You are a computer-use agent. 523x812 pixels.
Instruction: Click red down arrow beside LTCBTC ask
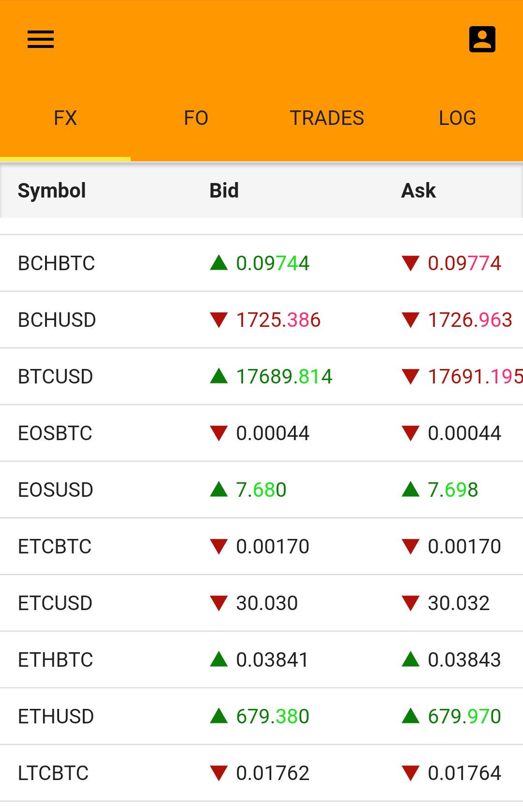pos(411,773)
